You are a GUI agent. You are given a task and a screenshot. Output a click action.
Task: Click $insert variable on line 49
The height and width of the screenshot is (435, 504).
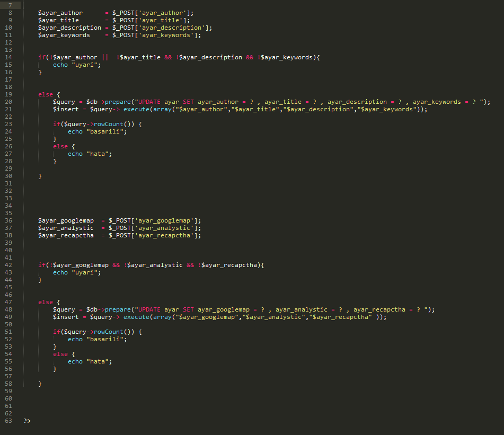[66, 317]
